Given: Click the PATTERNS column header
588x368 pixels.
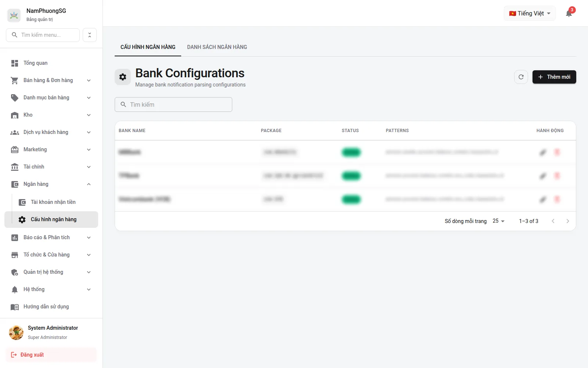Looking at the screenshot, I should pyautogui.click(x=397, y=131).
